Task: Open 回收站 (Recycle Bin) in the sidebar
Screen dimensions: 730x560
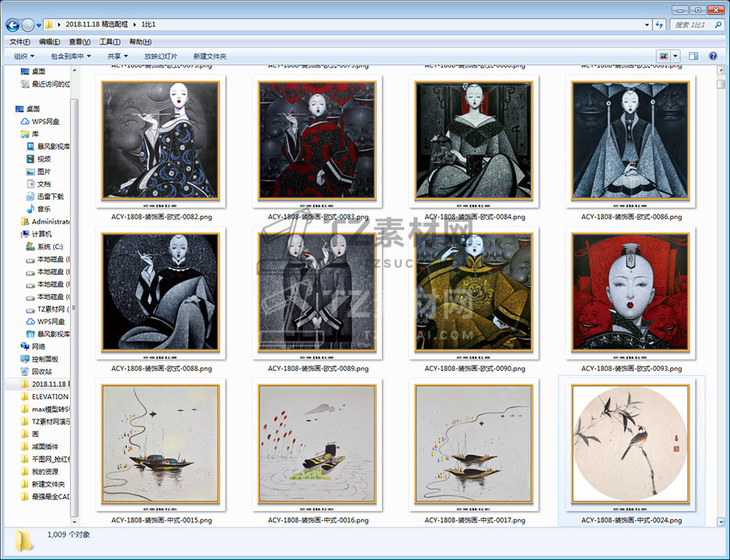Action: [x=41, y=371]
